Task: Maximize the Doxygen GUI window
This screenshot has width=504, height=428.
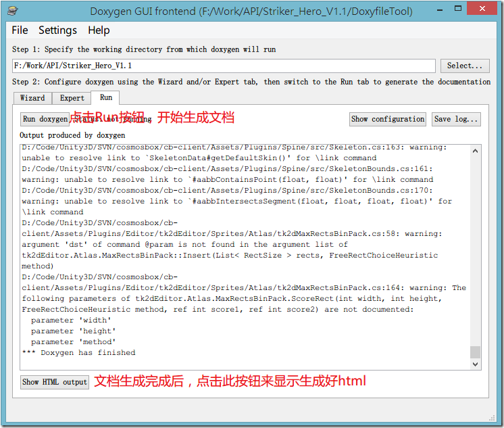Action: 458,9
